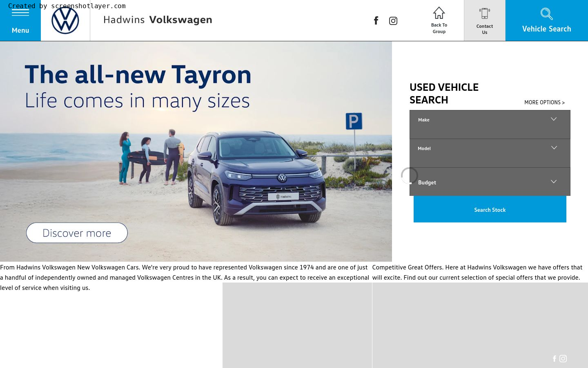Viewport: 588px width, 368px height.
Task: Click the Volkswagen logo
Action: click(x=65, y=20)
